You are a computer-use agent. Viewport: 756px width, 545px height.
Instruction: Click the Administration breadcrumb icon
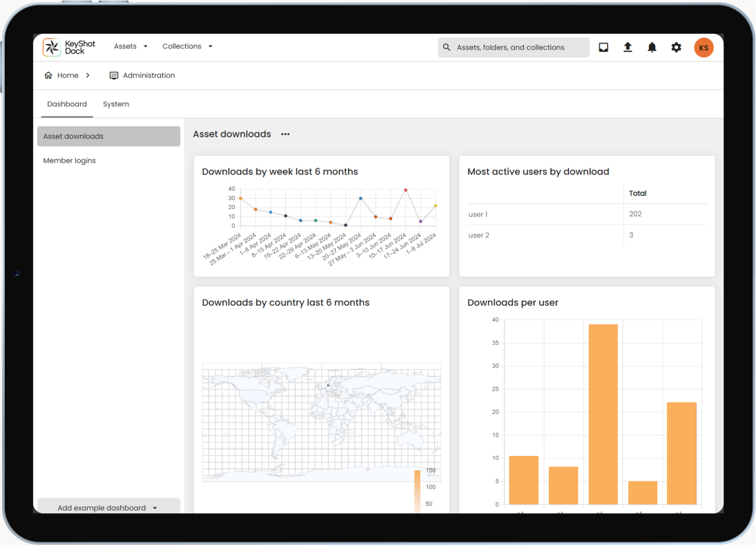(114, 75)
